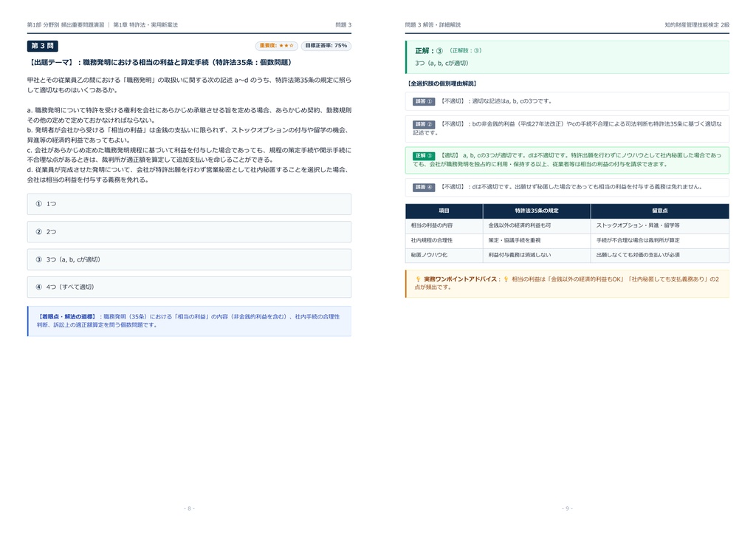Click table header 項目
This screenshot has width=756, height=535.
click(444, 211)
